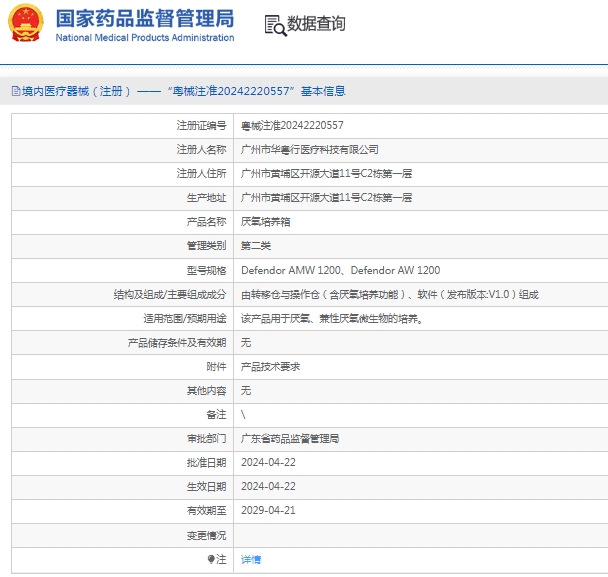Viewport: 608px width, 577px height.
Task: Select the 注册人住所 address value
Action: point(326,173)
